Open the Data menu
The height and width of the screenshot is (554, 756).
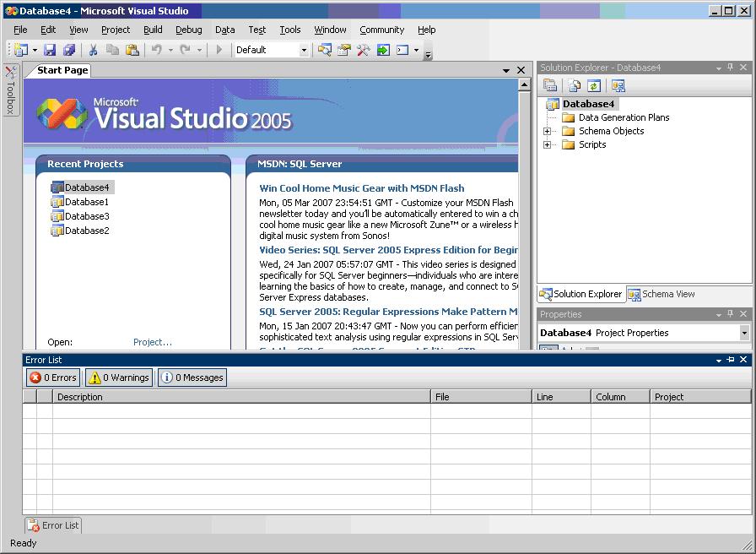(225, 30)
